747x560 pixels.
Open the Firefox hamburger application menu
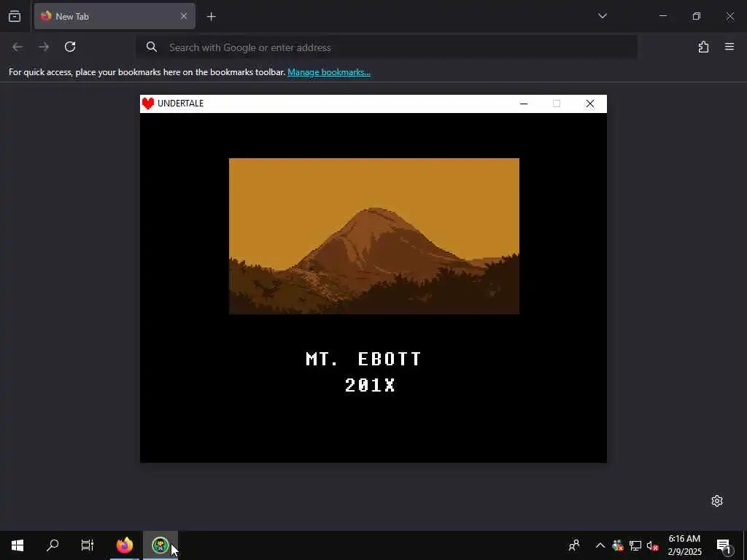point(729,47)
